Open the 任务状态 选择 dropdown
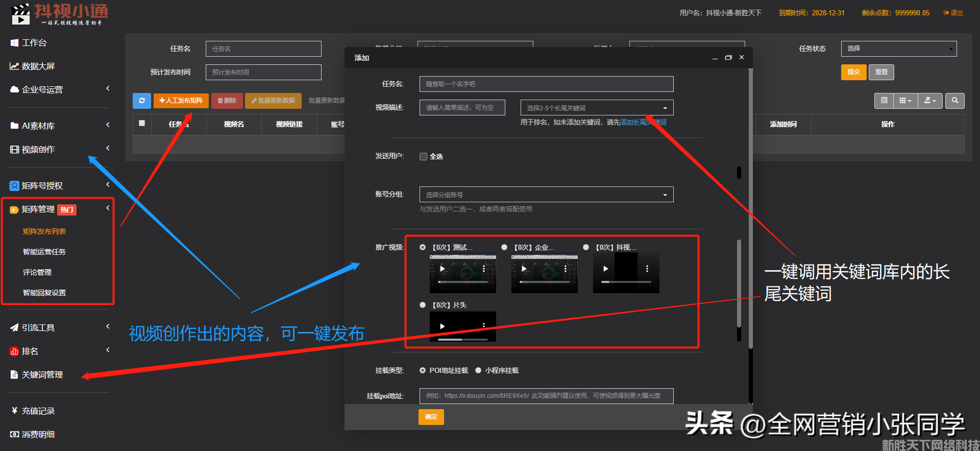This screenshot has width=980, height=451. [899, 49]
